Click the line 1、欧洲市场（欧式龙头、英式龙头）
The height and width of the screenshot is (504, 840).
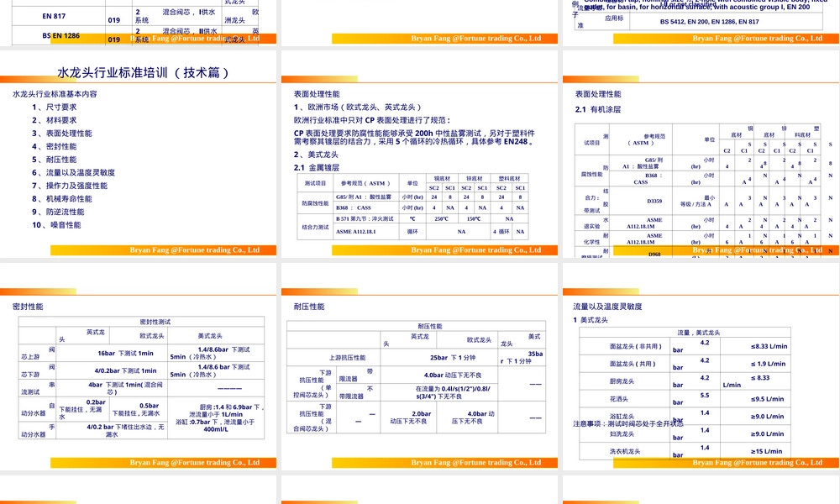point(358,108)
